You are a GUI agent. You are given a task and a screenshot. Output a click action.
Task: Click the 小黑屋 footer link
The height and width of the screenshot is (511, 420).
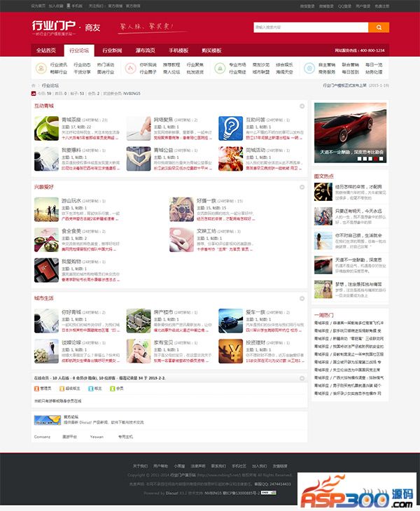tap(179, 466)
